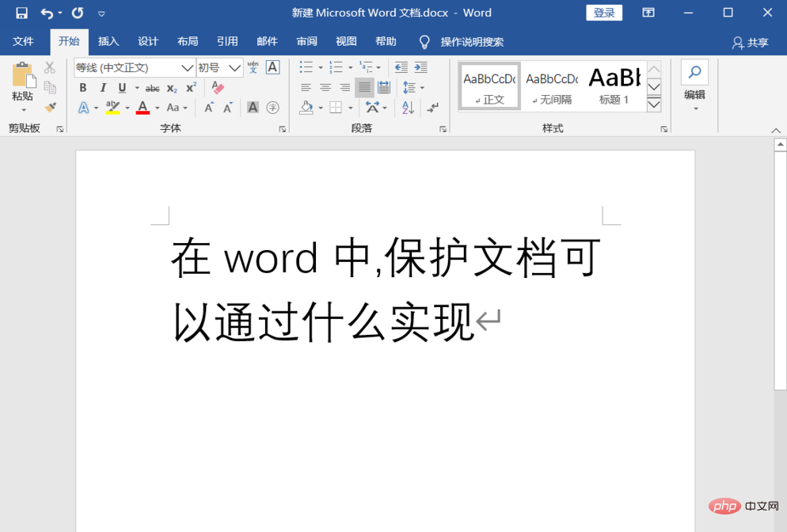
Task: Apply yellow text highlight color
Action: tap(112, 108)
